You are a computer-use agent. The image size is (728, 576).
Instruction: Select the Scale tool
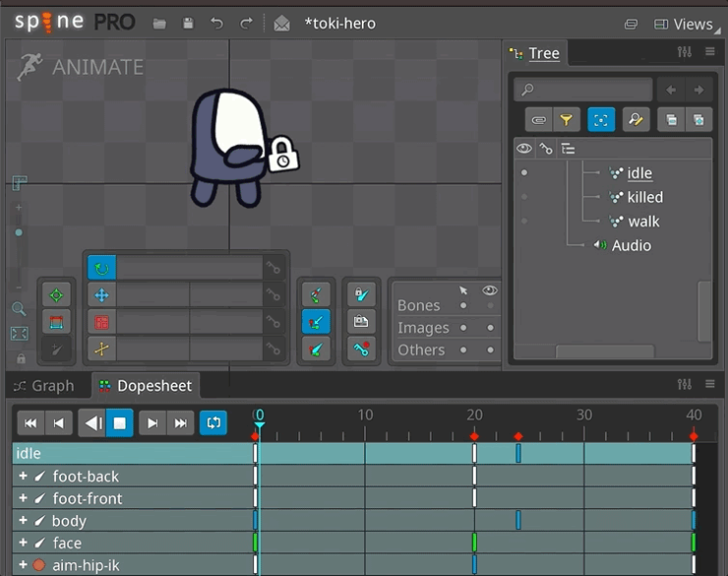101,321
